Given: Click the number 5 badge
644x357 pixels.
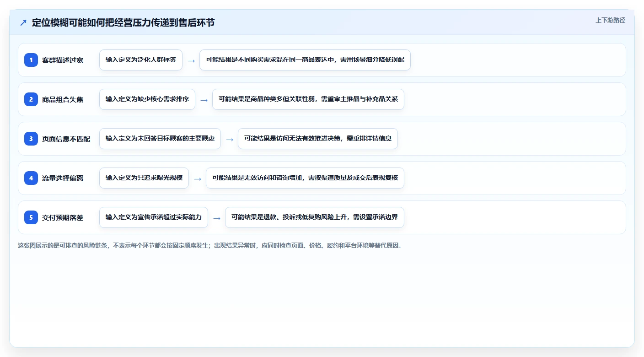Looking at the screenshot, I should [31, 217].
